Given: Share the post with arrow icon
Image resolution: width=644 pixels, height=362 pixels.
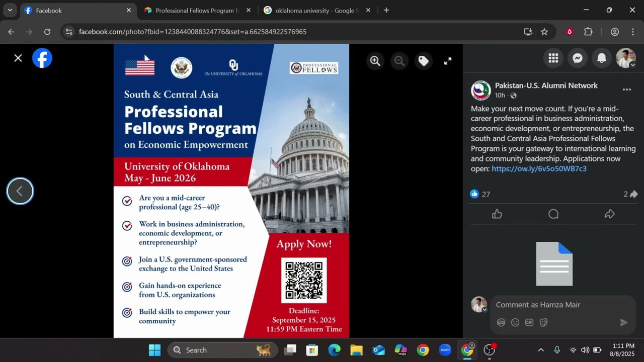Looking at the screenshot, I should (x=609, y=214).
